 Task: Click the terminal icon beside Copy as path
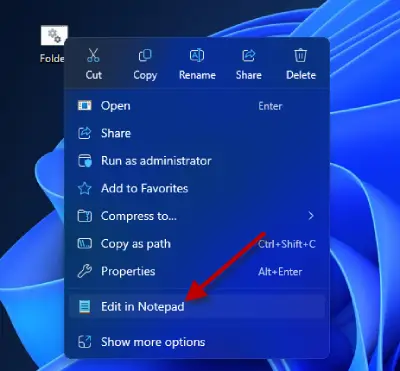84,244
